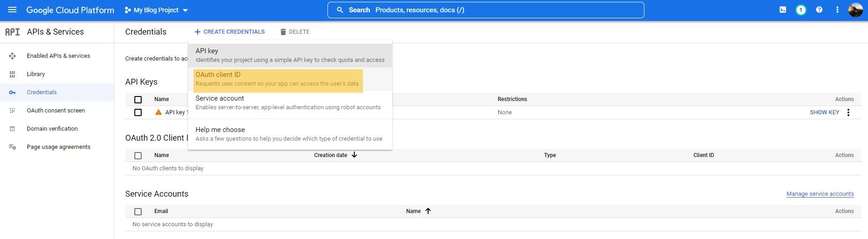Toggle the select-all checkbox in Service Accounts header

pos(138,211)
